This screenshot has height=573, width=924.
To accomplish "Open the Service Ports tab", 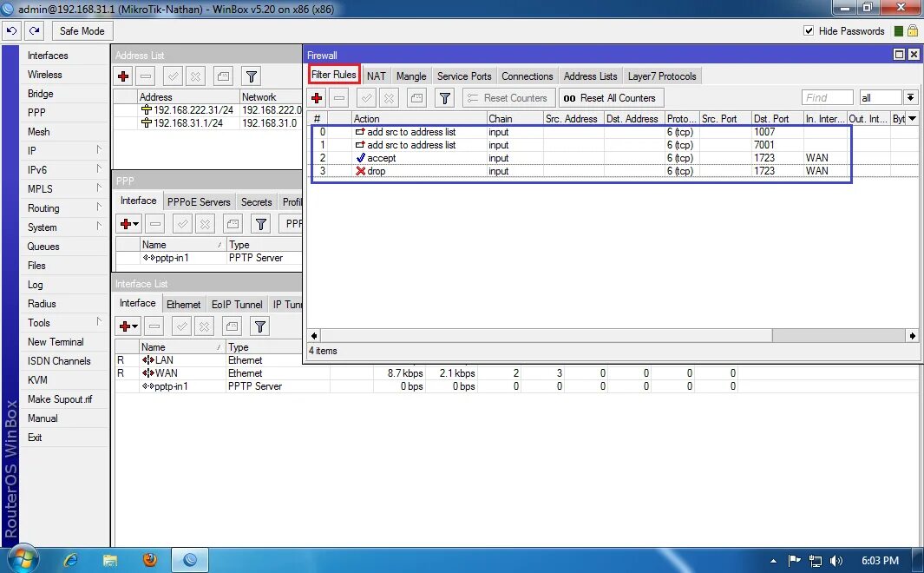I will click(x=464, y=76).
